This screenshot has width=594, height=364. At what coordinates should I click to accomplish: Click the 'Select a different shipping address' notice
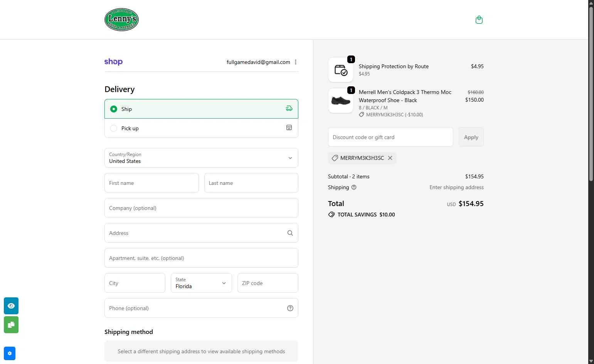(201, 351)
